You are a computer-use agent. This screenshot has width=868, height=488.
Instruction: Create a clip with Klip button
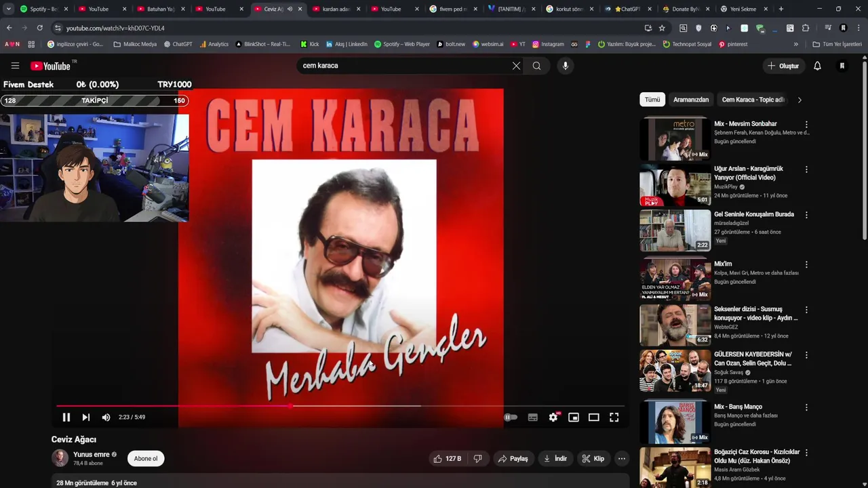pyautogui.click(x=593, y=459)
